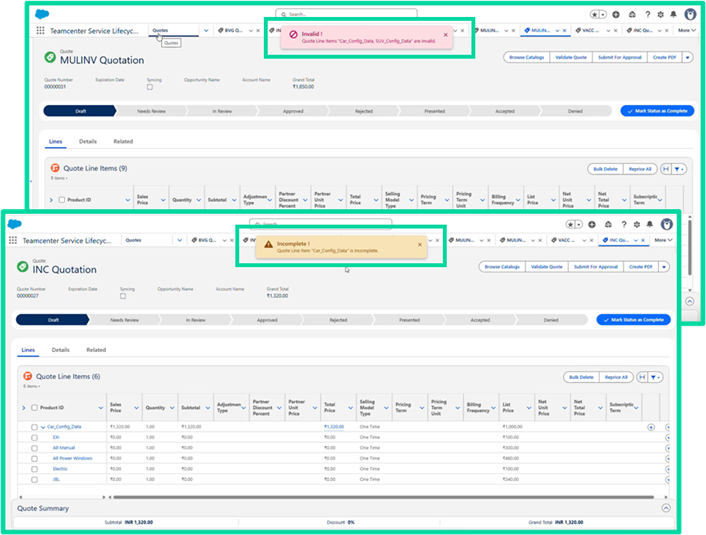
Task: Open global actions plus icon in MULINV Quotation window
Action: click(x=616, y=14)
